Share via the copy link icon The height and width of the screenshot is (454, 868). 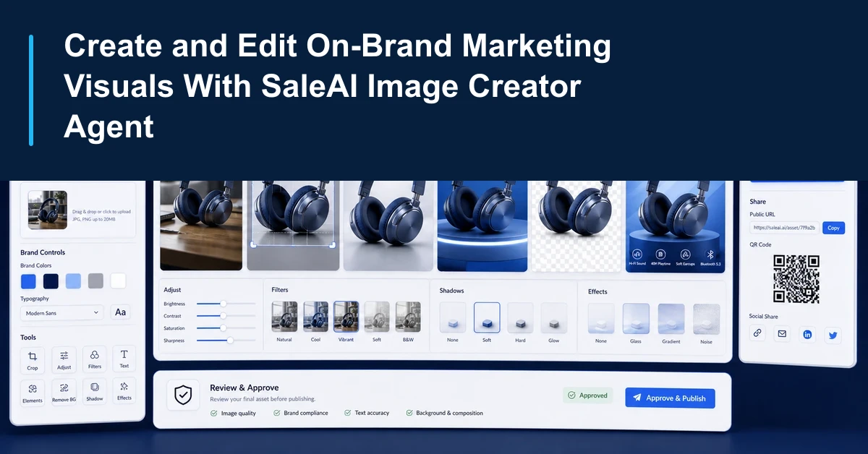(757, 333)
